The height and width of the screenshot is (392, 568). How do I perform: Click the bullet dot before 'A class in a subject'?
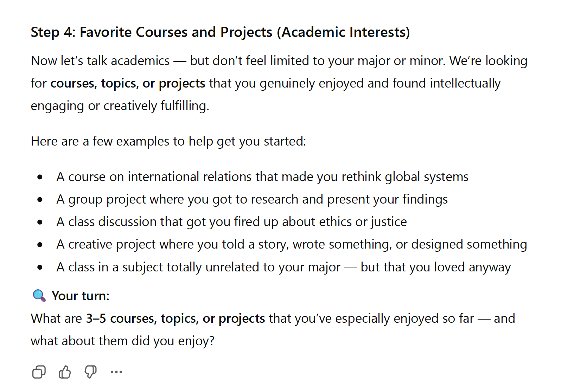(40, 267)
